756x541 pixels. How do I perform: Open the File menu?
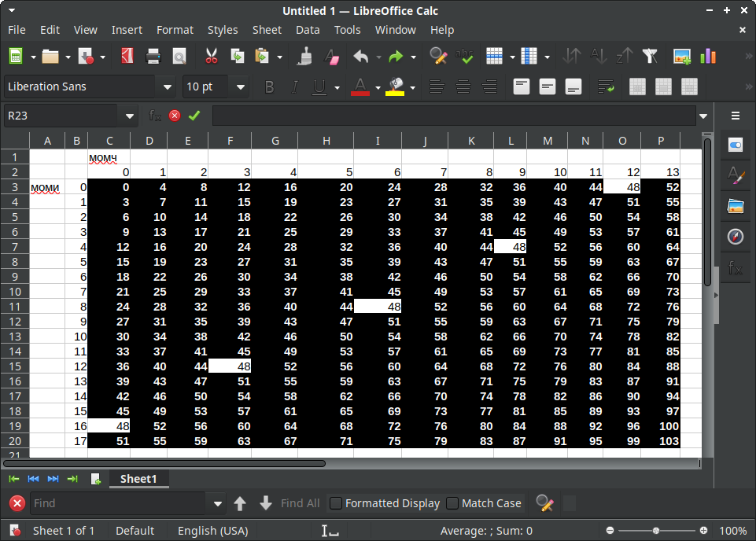click(x=17, y=30)
